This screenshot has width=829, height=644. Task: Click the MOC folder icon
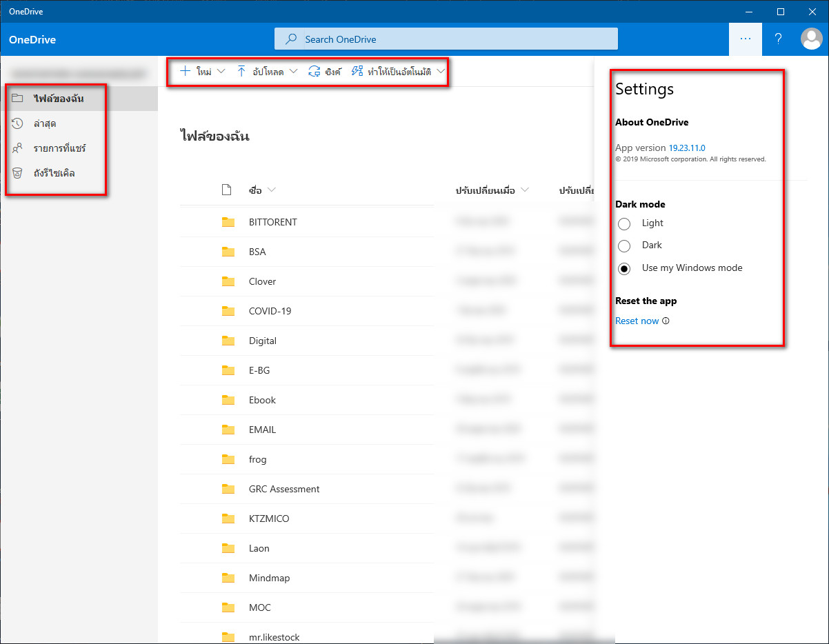coord(228,607)
